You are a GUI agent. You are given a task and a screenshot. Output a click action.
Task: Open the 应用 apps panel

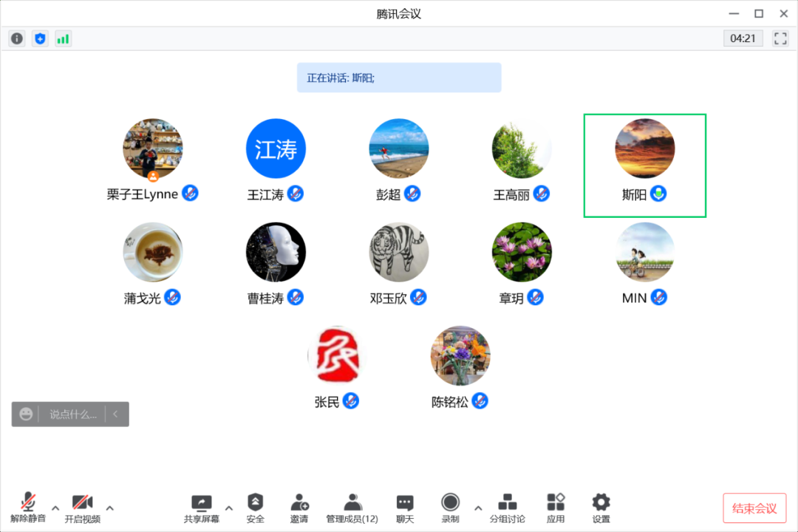[x=556, y=508]
